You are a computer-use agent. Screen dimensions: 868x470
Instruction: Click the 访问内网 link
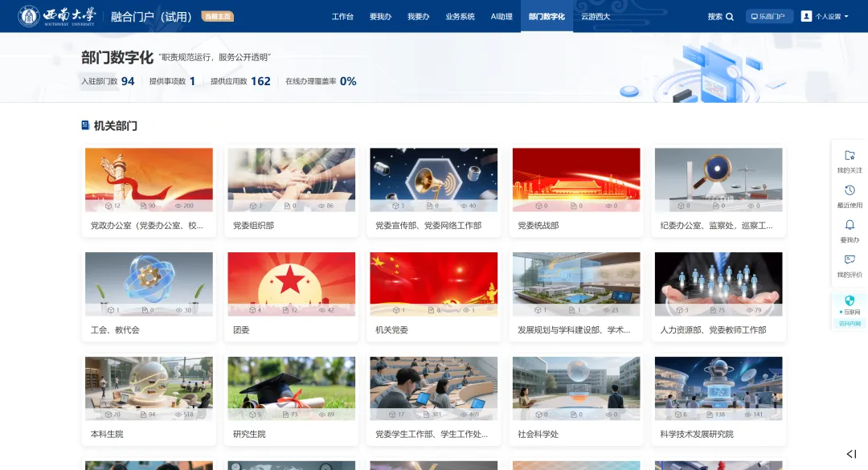click(x=850, y=324)
